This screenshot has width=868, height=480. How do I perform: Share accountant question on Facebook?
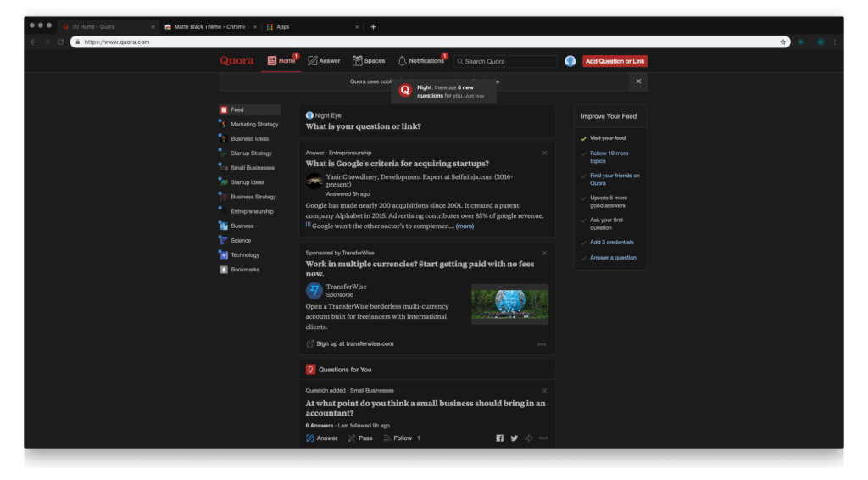tap(499, 438)
